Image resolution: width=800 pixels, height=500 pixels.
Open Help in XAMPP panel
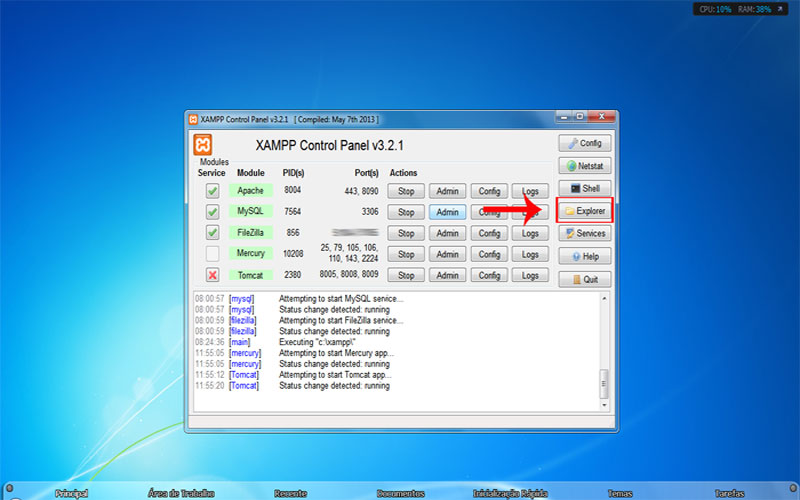585,256
